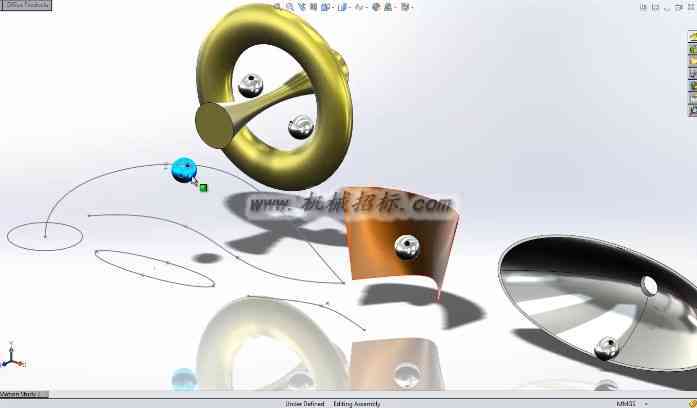
Task: Click the Edit Appearance icon
Action: (376, 7)
